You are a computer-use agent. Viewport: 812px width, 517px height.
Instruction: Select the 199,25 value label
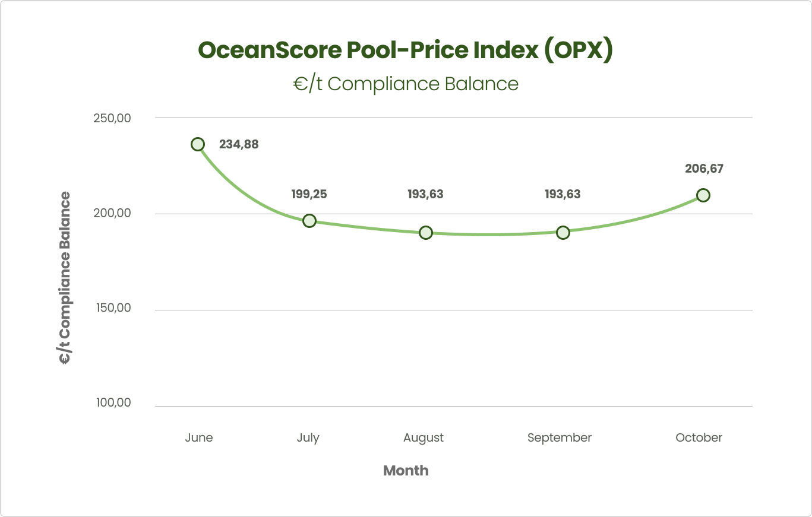click(x=309, y=194)
